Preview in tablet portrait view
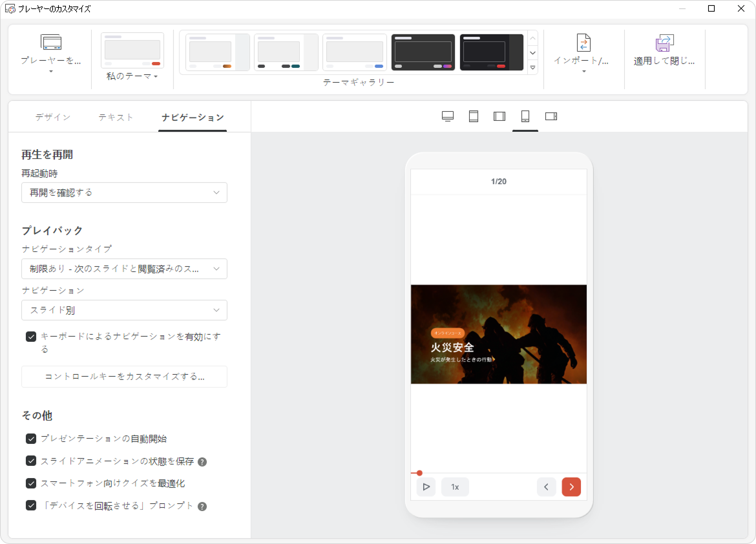Viewport: 756px width, 544px height. coord(474,116)
